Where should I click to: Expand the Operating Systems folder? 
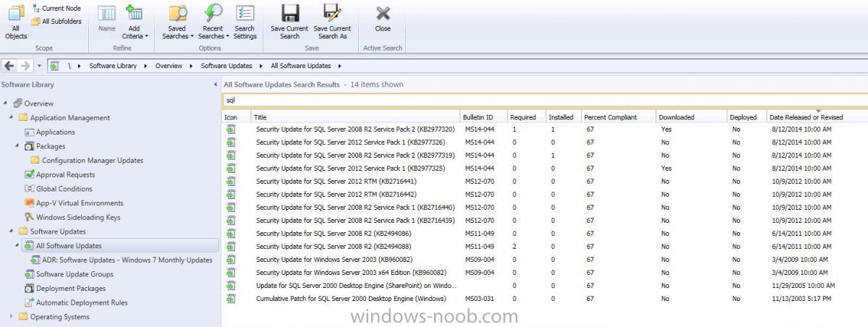tap(12, 317)
